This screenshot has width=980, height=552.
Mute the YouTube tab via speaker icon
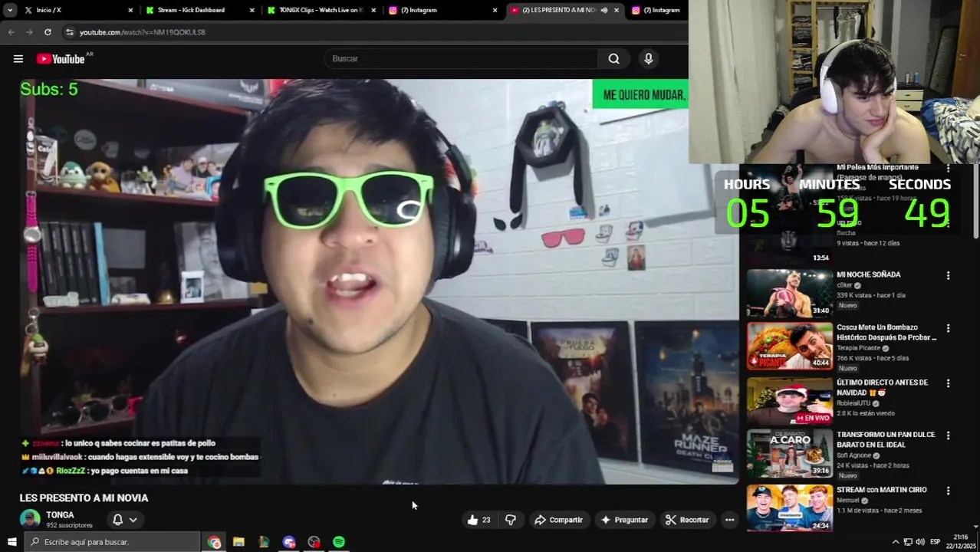603,10
